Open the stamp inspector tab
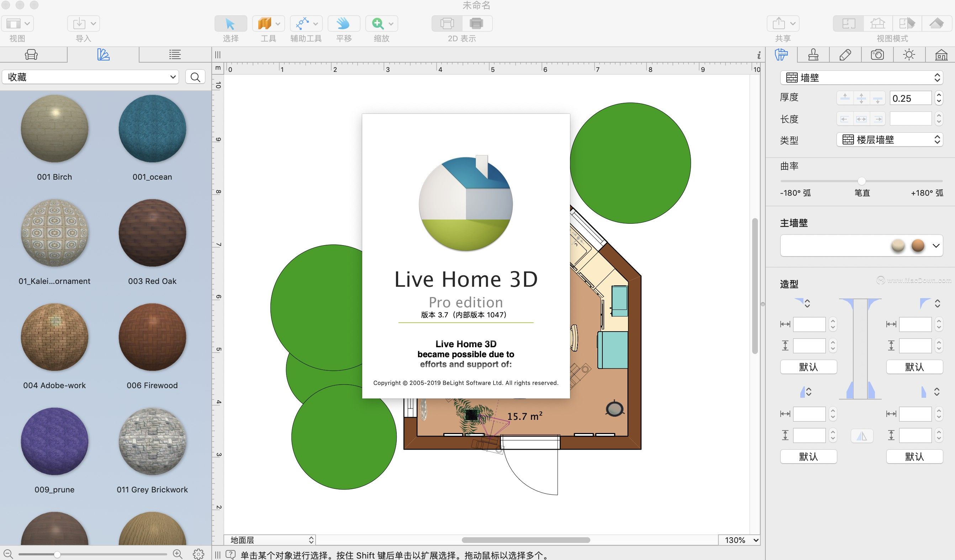Image resolution: width=955 pixels, height=560 pixels. [813, 55]
